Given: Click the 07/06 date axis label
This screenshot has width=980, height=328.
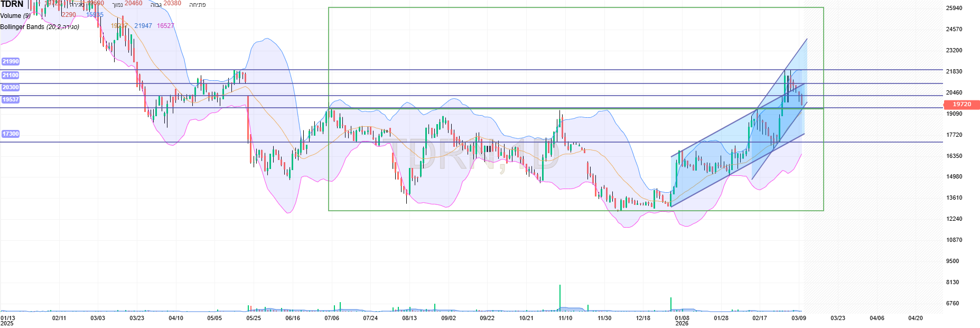Looking at the screenshot, I should coord(332,318).
